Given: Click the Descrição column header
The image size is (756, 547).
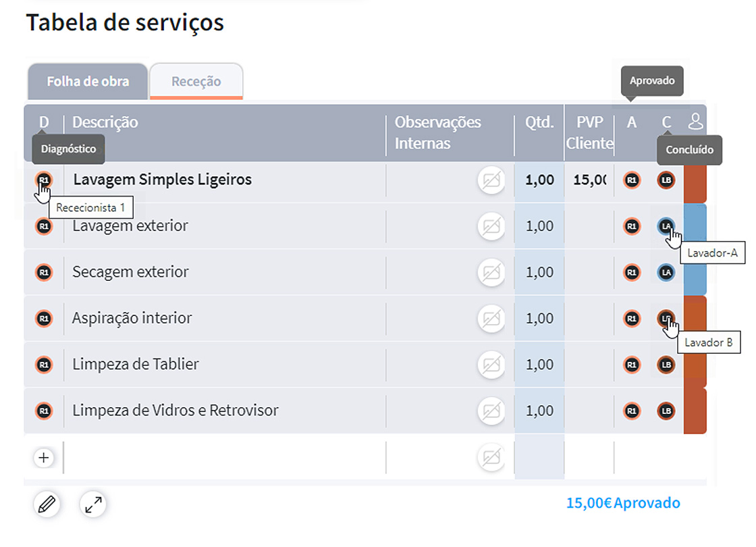Looking at the screenshot, I should tap(105, 122).
